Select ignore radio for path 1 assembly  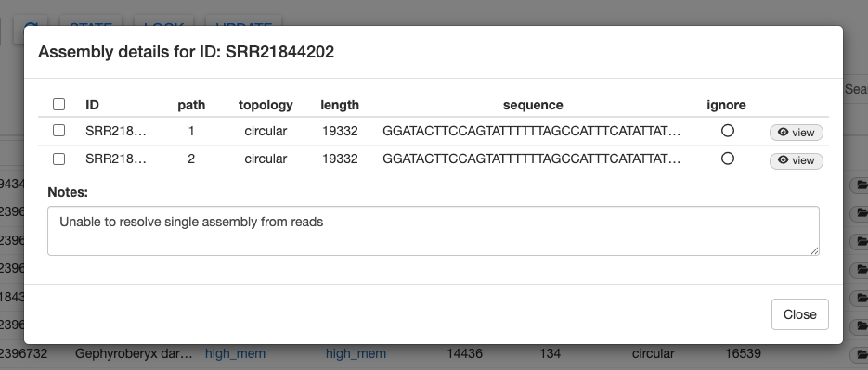coord(728,131)
